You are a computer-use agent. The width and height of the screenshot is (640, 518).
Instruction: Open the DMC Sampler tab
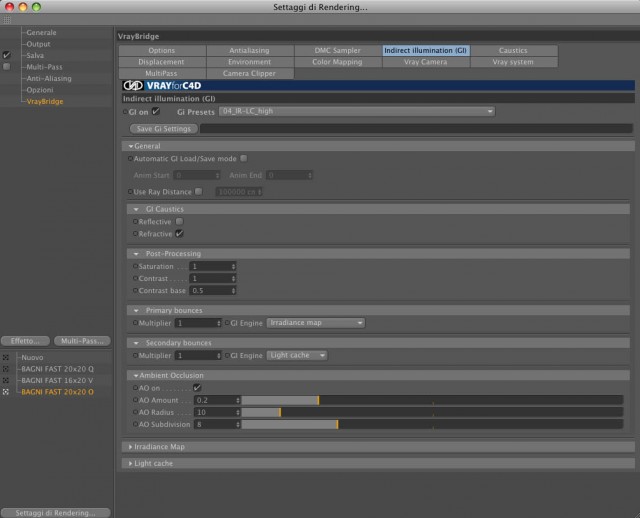(x=338, y=51)
